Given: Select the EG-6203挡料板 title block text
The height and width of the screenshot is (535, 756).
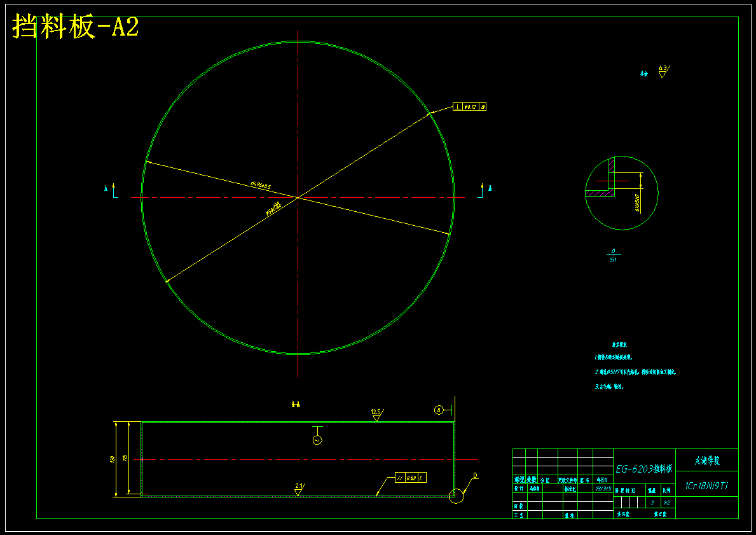Looking at the screenshot, I should tap(644, 469).
